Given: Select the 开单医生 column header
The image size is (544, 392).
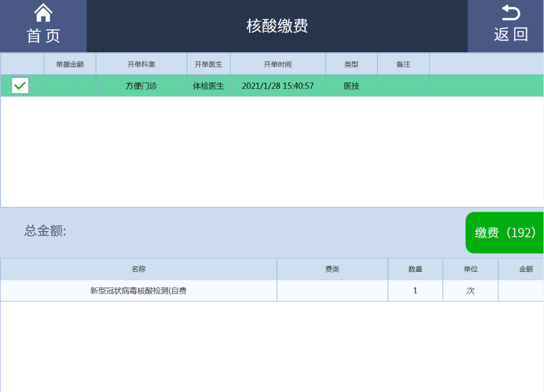Looking at the screenshot, I should [x=208, y=64].
